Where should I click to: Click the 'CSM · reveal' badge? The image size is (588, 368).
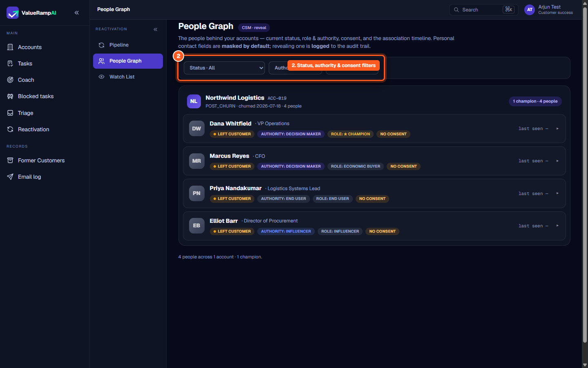click(x=254, y=28)
